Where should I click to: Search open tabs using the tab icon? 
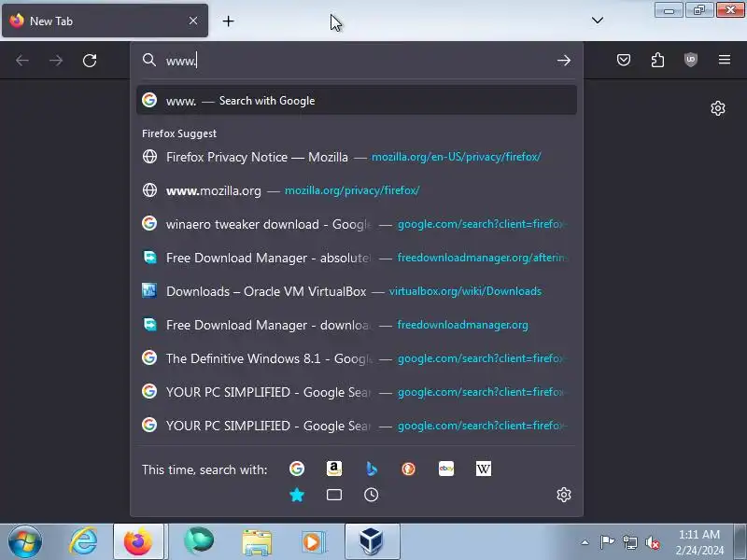pos(334,495)
